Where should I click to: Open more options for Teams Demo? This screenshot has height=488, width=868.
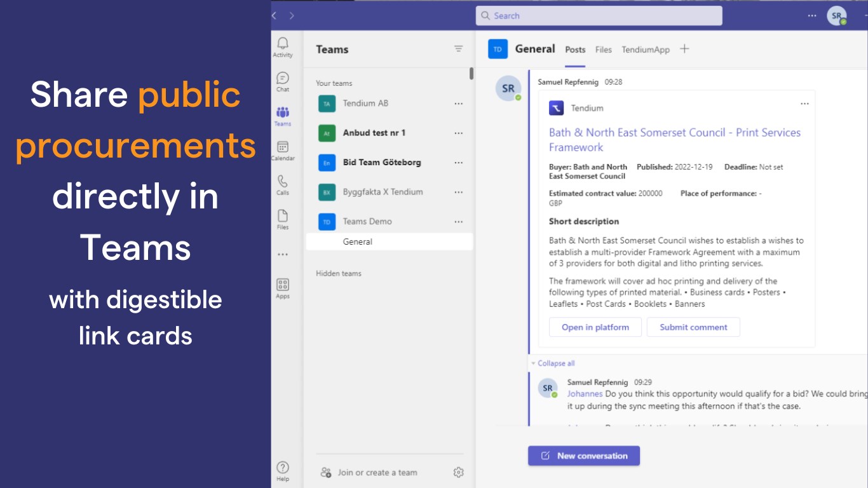point(459,222)
